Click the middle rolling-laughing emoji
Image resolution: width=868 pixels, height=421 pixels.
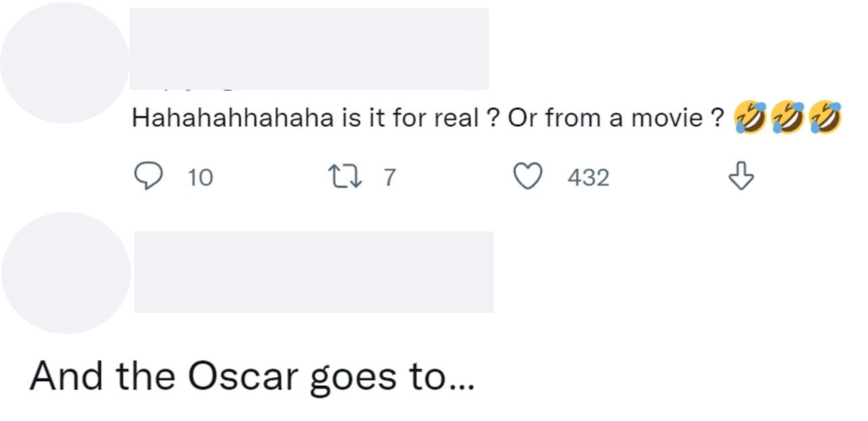(787, 117)
